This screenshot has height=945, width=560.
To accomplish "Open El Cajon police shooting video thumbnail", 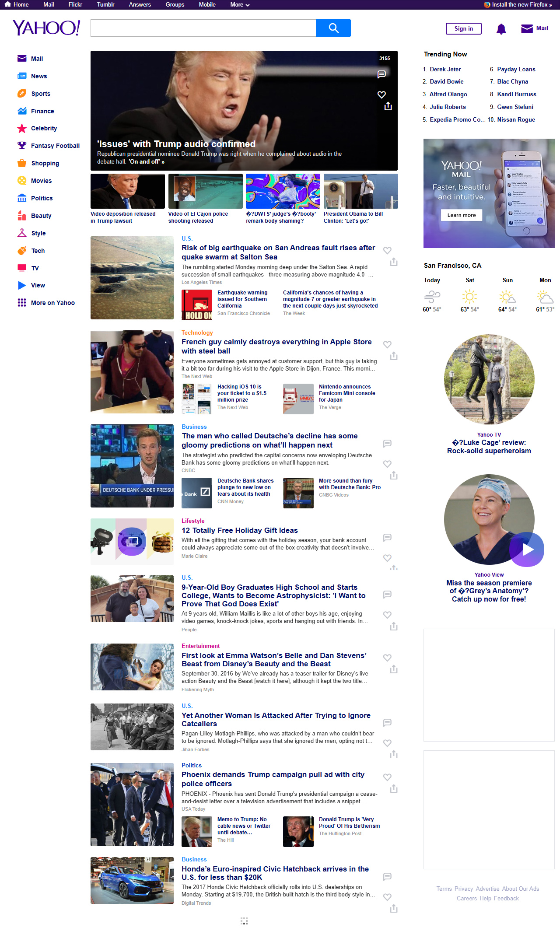I will click(x=206, y=191).
